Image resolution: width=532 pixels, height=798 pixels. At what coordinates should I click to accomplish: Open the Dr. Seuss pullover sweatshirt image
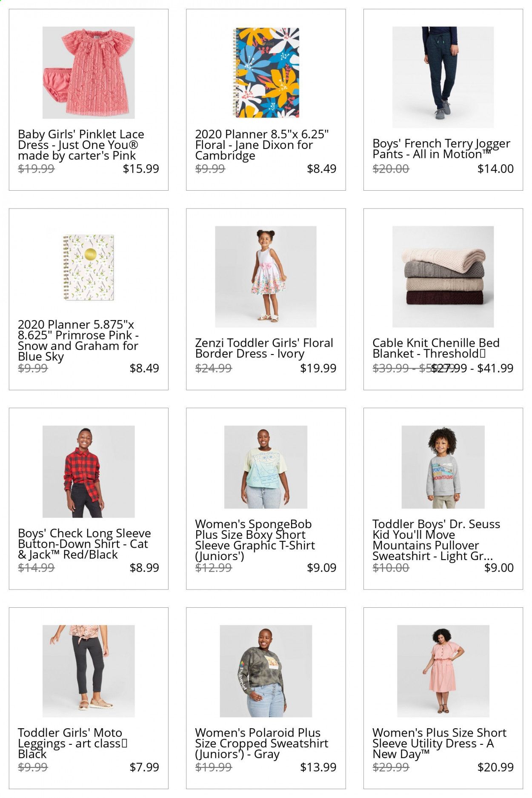443,467
